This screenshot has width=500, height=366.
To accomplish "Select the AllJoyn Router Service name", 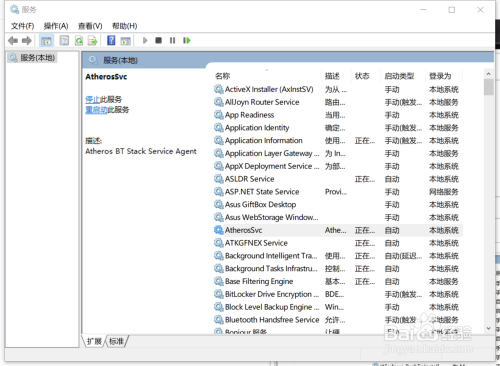I will (x=262, y=102).
